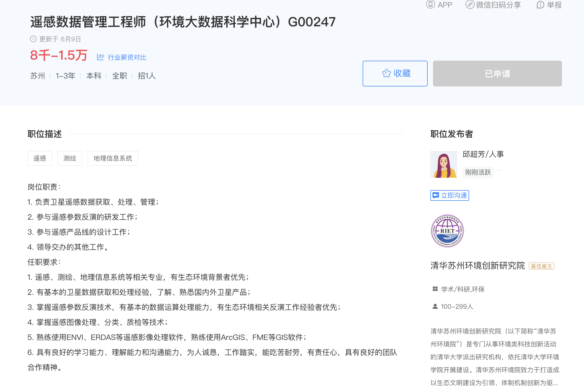Click the salary comparison chart icon

(x=100, y=57)
